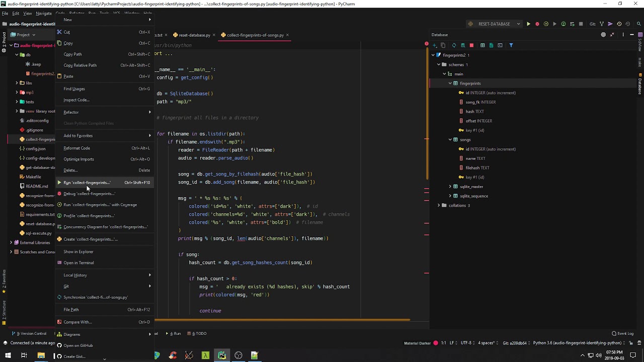This screenshot has width=644, height=362.
Task: Open the LF line separator selector
Action: point(453,343)
